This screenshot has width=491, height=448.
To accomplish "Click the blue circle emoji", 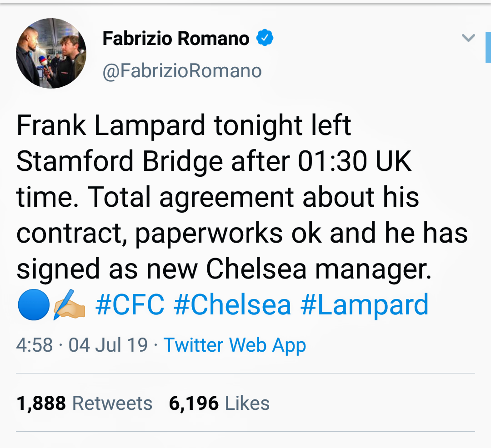I will point(33,306).
